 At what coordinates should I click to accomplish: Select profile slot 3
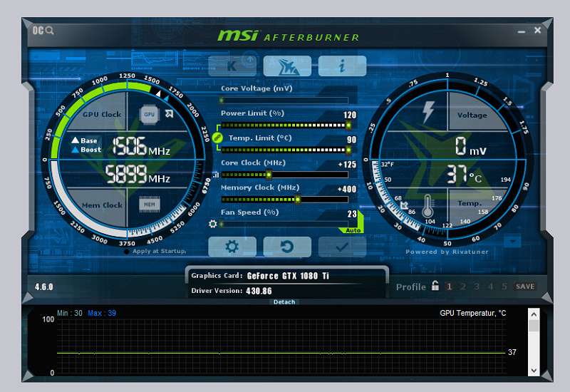477,287
